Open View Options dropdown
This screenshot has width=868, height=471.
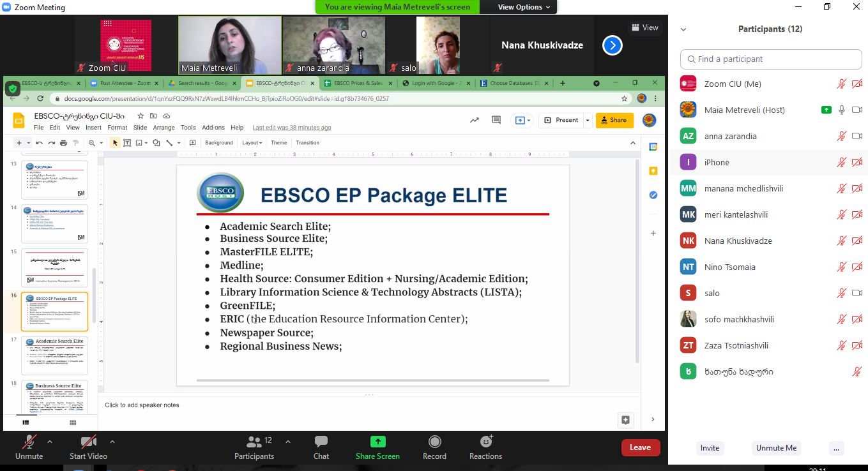524,7
